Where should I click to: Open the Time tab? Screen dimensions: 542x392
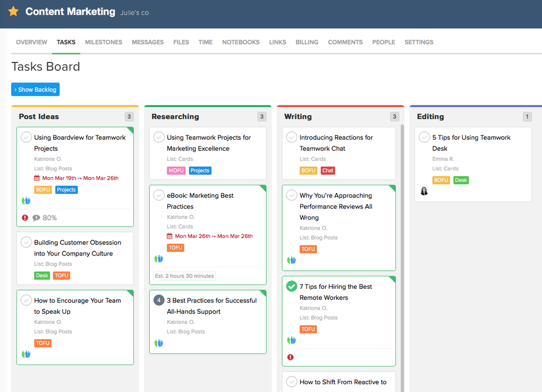(205, 42)
